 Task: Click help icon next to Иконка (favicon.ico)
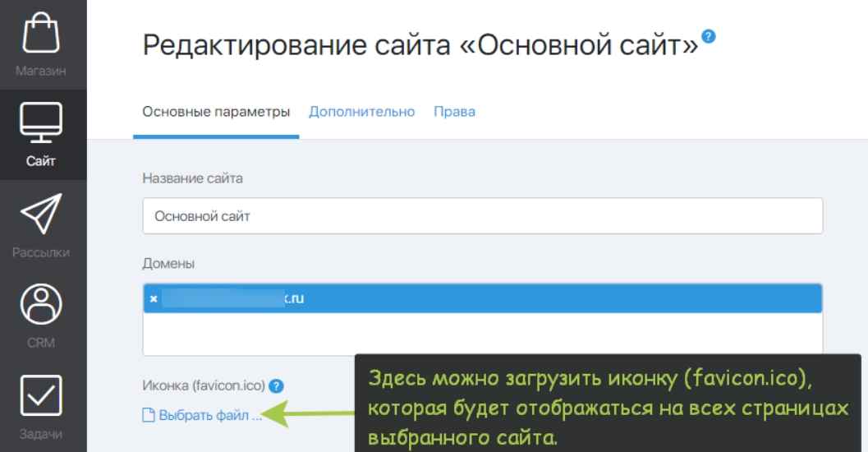point(277,385)
